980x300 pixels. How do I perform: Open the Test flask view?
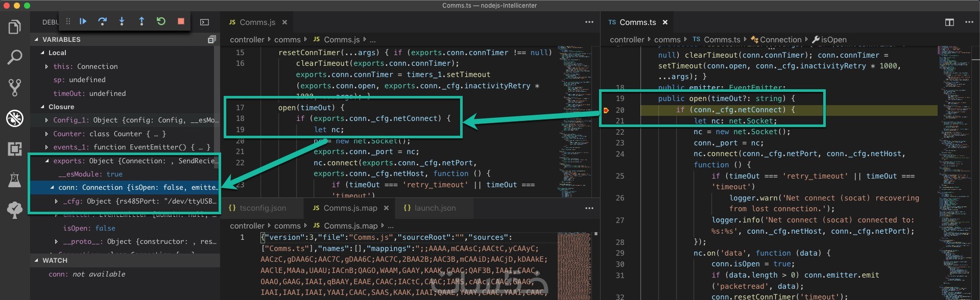[x=15, y=180]
